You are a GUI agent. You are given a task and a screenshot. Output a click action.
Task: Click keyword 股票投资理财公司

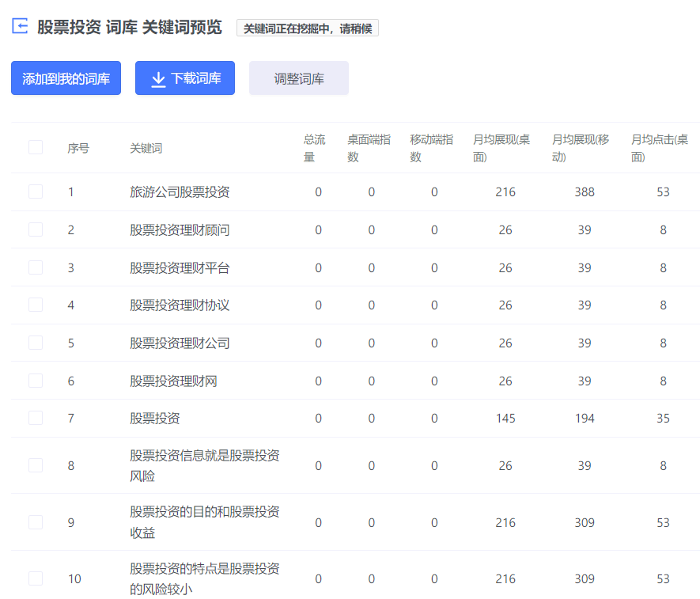(180, 343)
